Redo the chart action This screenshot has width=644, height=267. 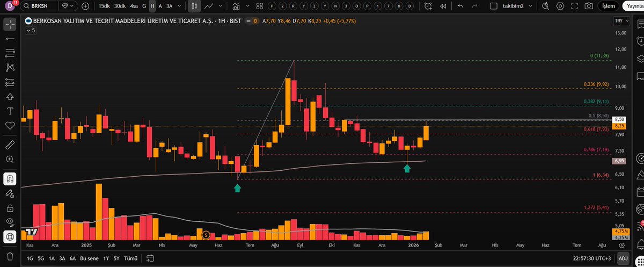[x=475, y=6]
